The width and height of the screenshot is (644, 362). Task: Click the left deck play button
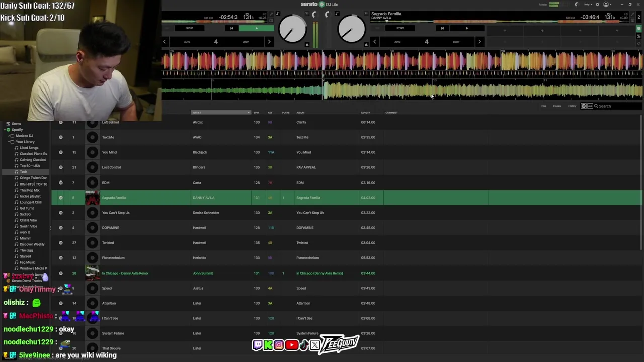click(x=257, y=28)
